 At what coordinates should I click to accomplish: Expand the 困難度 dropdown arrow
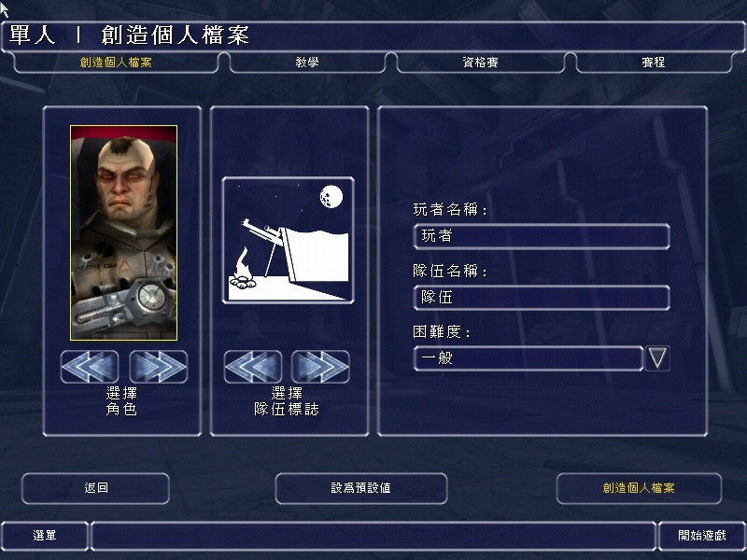tap(657, 358)
